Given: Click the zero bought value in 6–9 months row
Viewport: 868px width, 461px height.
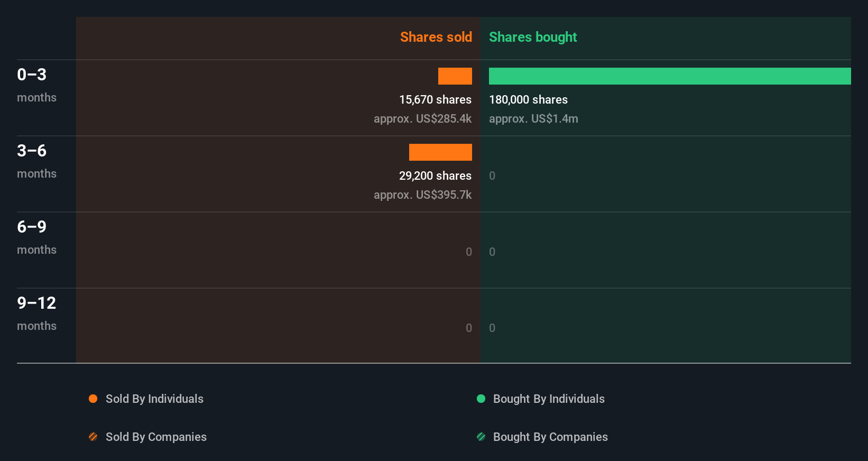Looking at the screenshot, I should [x=492, y=252].
